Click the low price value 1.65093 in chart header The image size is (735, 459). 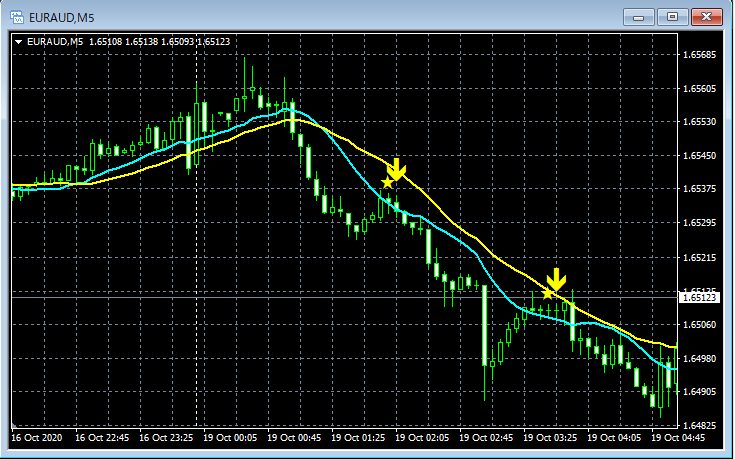pos(177,42)
